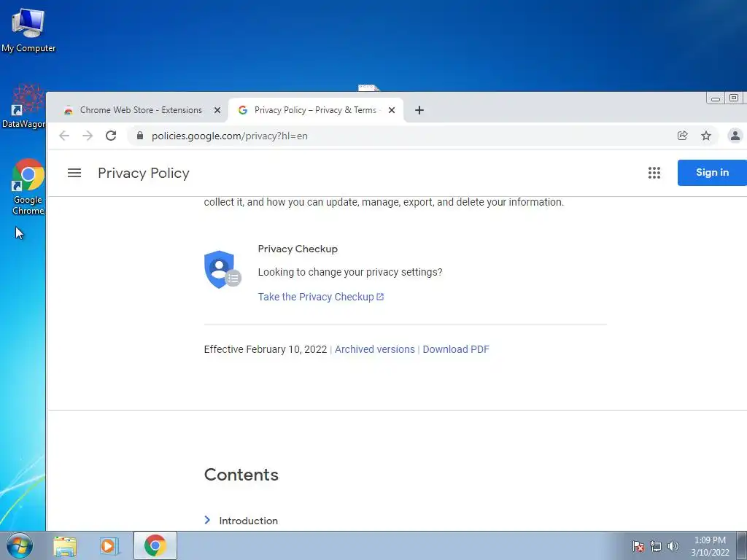Open the Action Center flag tray icon
Screen dimensions: 747x560
638,546
